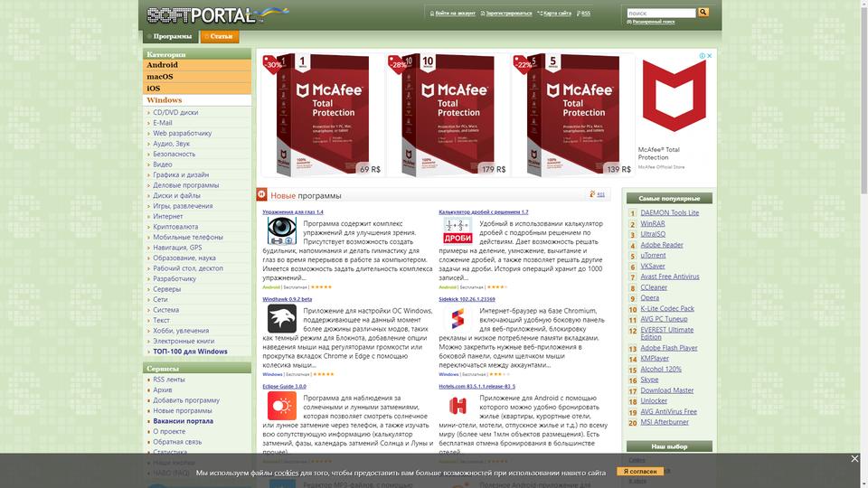Open E-Mail subcategory
This screenshot has height=488, width=868.
tap(163, 123)
